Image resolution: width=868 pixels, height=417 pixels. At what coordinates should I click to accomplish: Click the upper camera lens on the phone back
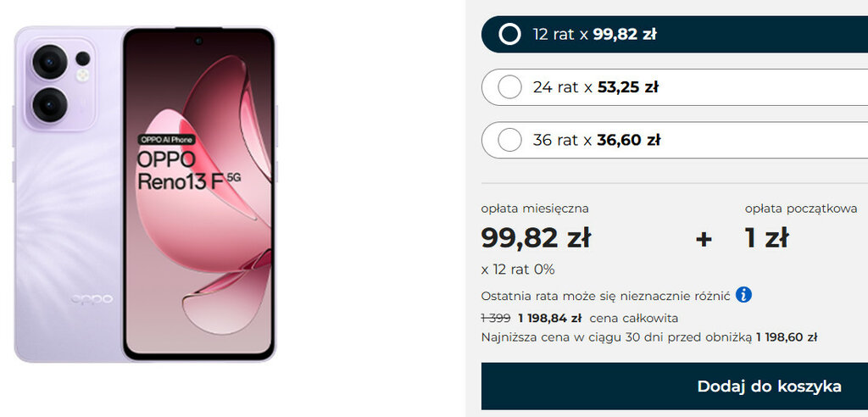pos(49,62)
